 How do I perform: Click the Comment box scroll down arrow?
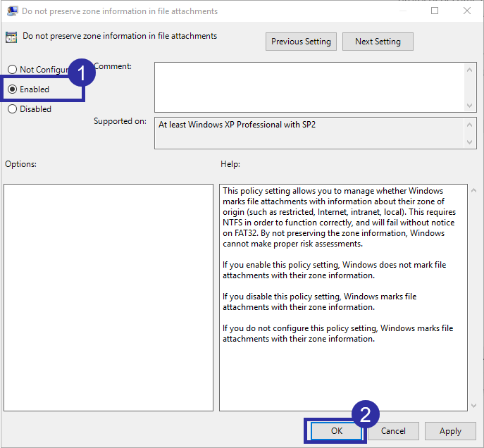pos(471,105)
